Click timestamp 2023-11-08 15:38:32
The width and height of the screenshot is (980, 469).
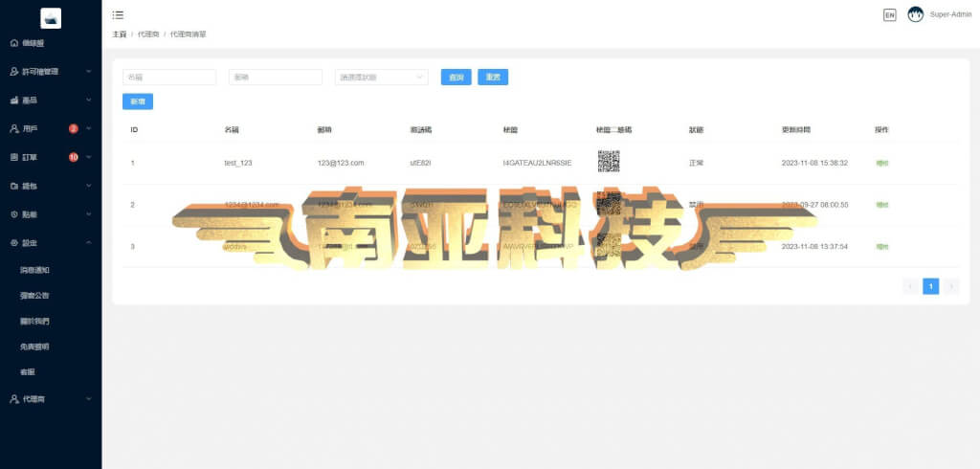click(814, 163)
